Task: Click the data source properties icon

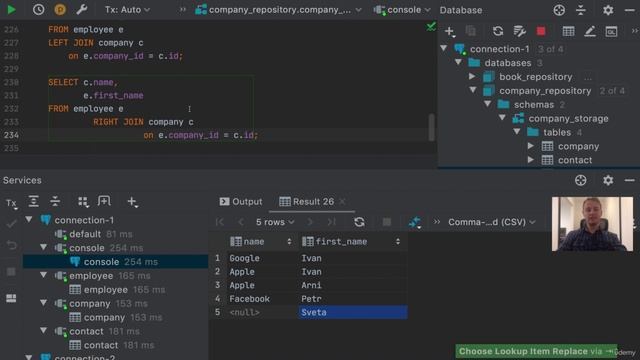Action: point(519,31)
